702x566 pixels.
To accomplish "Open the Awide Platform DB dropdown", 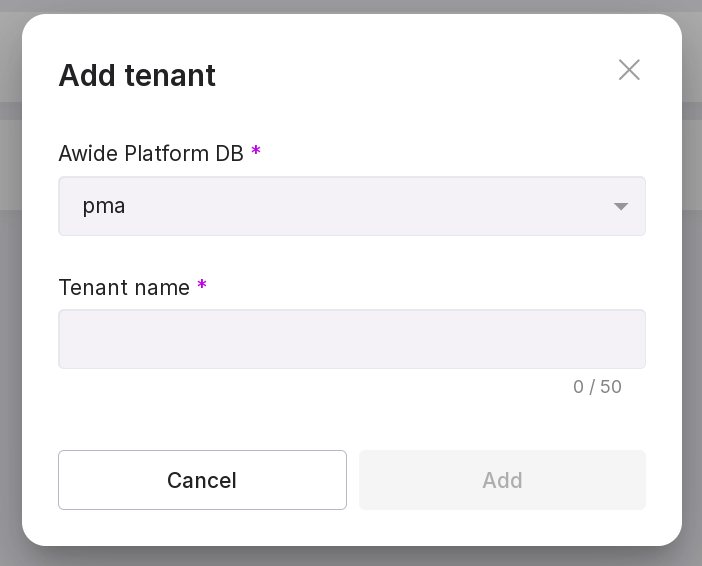I will 351,206.
